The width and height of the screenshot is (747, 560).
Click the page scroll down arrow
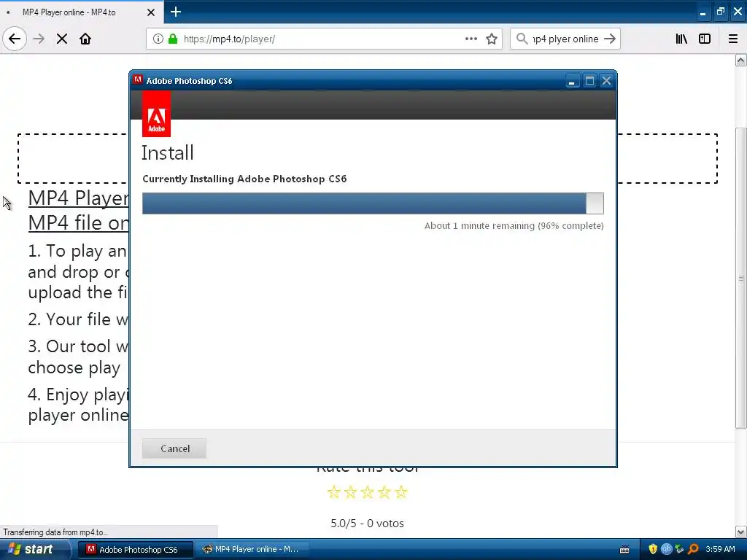point(740,532)
